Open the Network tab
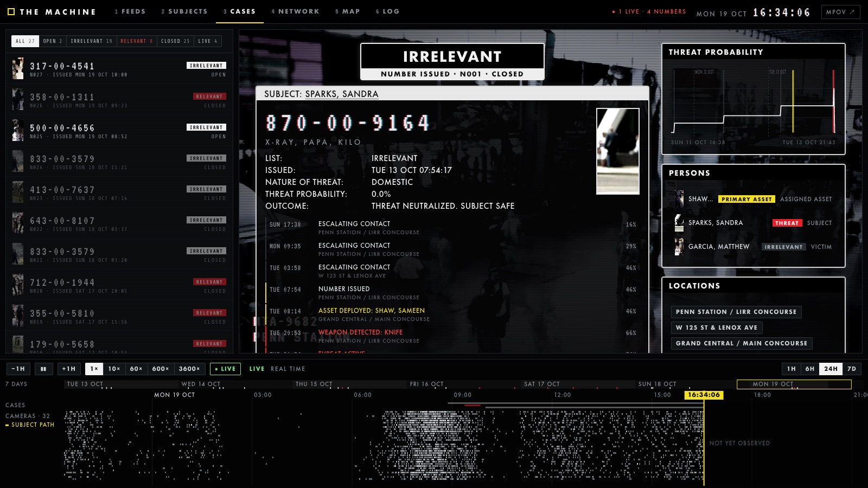 (x=295, y=11)
